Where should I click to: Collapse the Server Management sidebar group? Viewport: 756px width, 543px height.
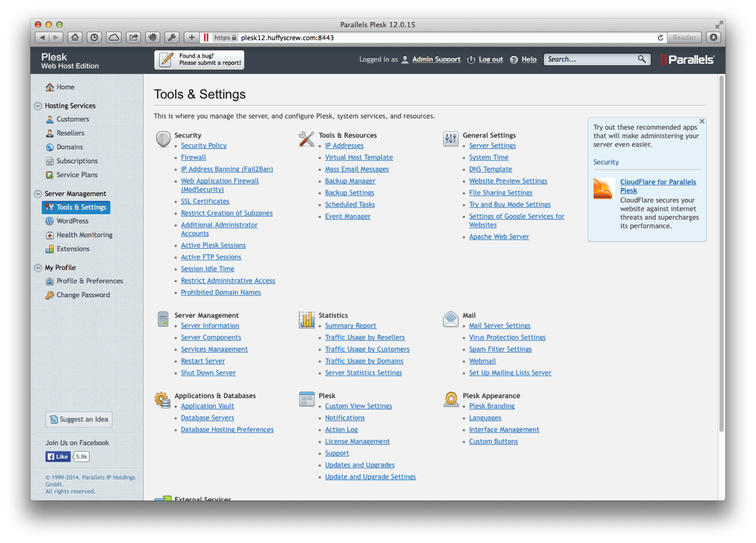pos(38,194)
